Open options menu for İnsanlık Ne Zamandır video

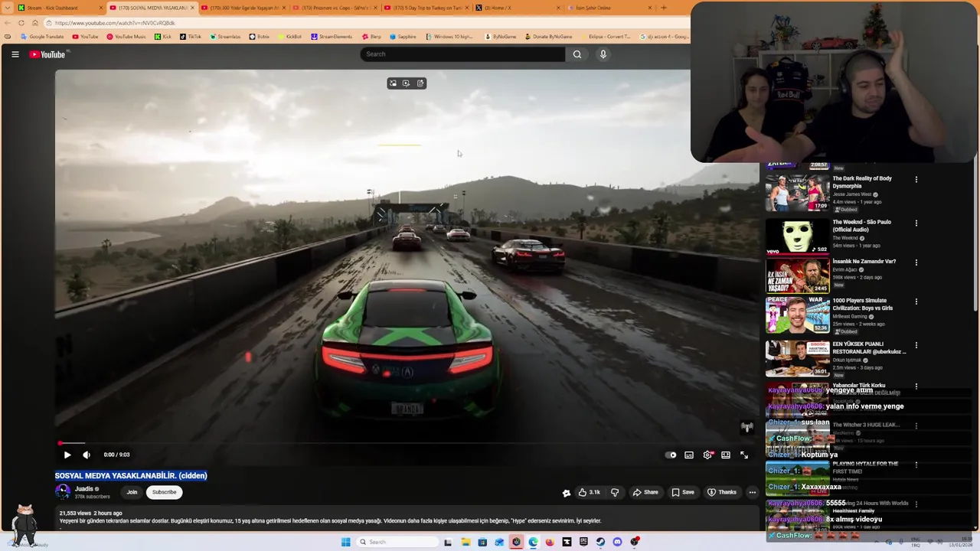click(x=916, y=262)
